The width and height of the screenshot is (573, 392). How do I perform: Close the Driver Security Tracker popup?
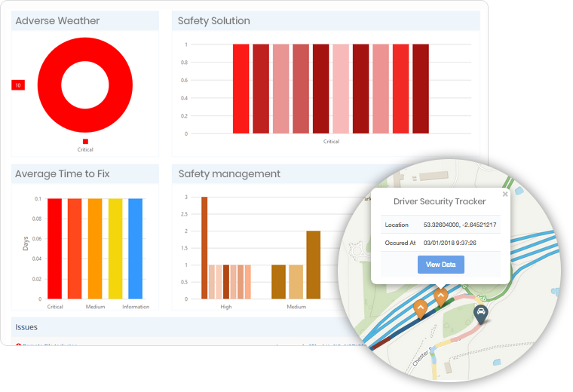[505, 194]
